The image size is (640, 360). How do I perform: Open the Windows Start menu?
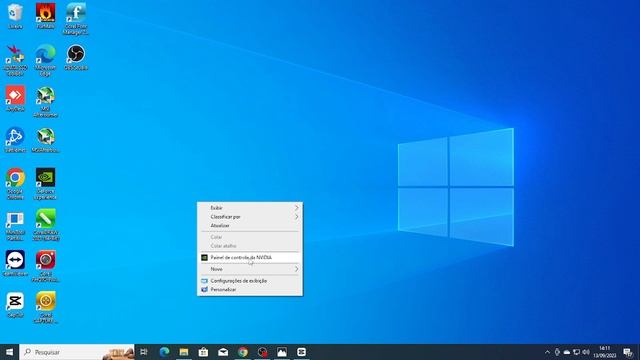pyautogui.click(x=9, y=352)
